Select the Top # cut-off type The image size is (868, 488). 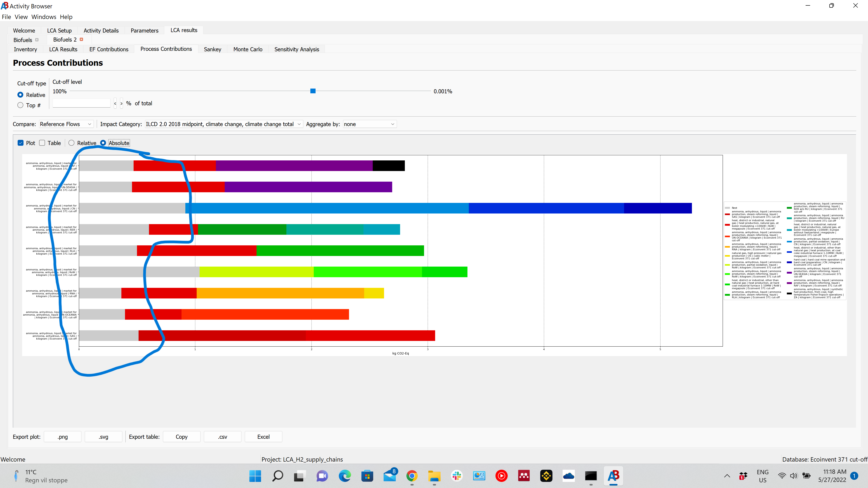tap(20, 105)
